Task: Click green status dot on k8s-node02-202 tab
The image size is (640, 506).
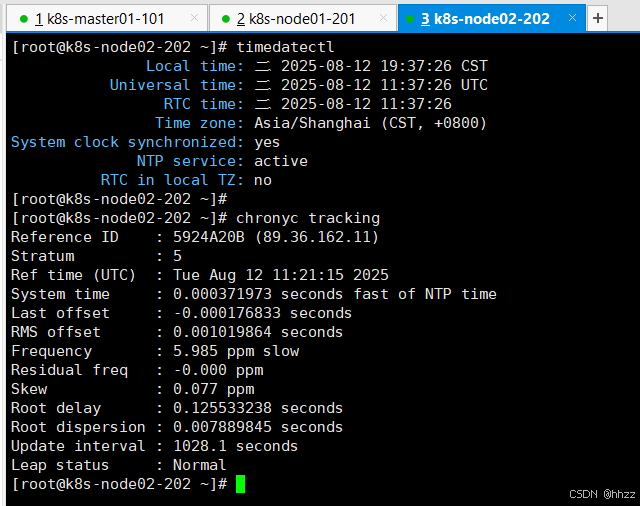Action: point(410,19)
